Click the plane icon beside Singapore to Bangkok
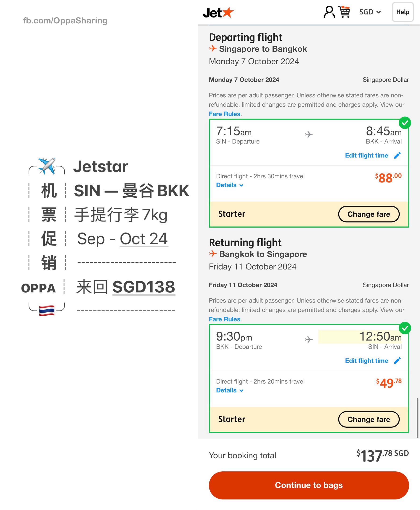 [213, 48]
